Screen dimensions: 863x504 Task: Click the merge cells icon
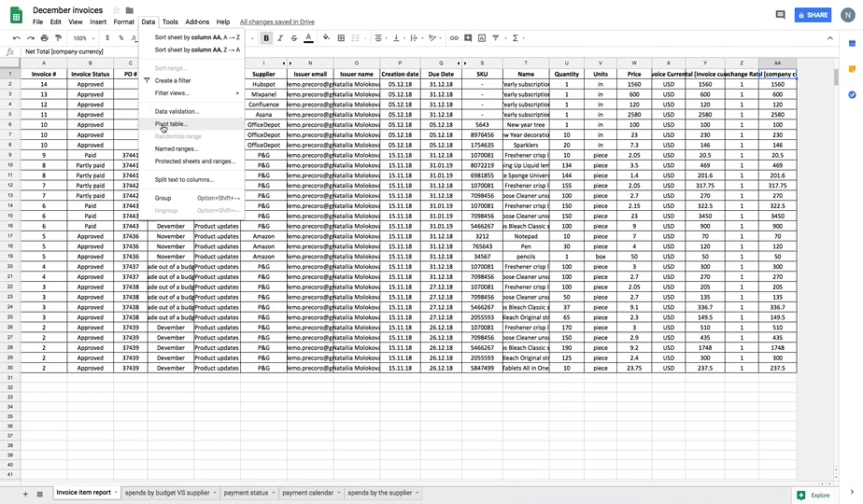(356, 38)
